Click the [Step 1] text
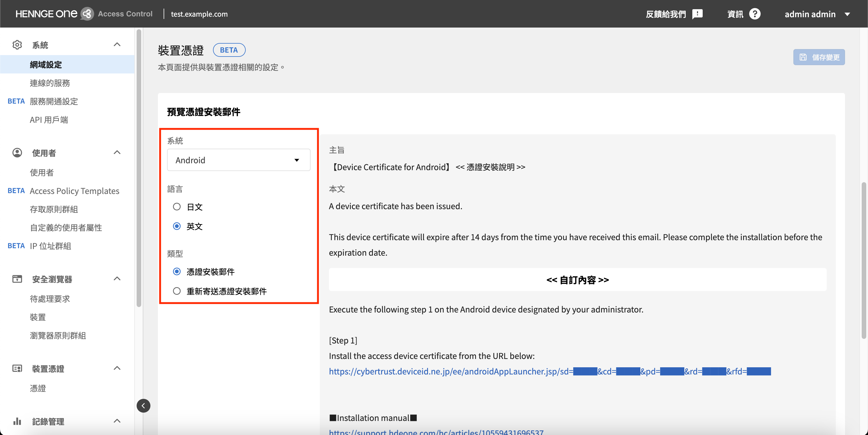This screenshot has height=435, width=868. (343, 340)
